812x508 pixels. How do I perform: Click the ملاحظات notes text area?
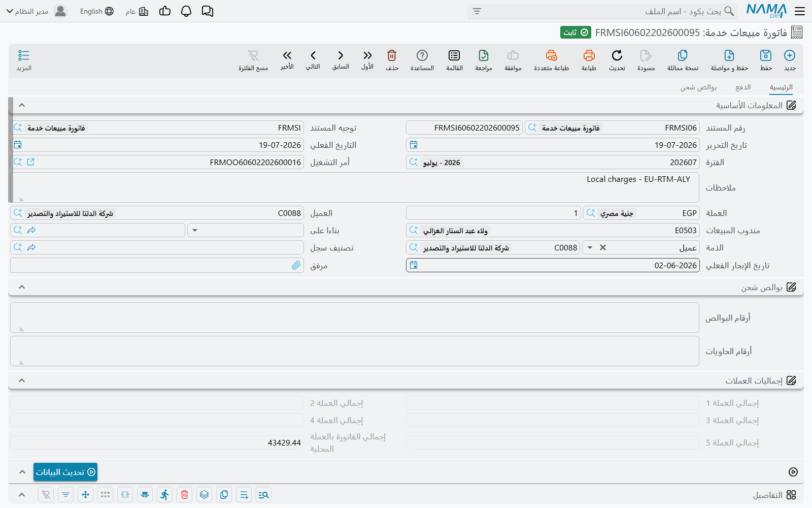pyautogui.click(x=355, y=187)
